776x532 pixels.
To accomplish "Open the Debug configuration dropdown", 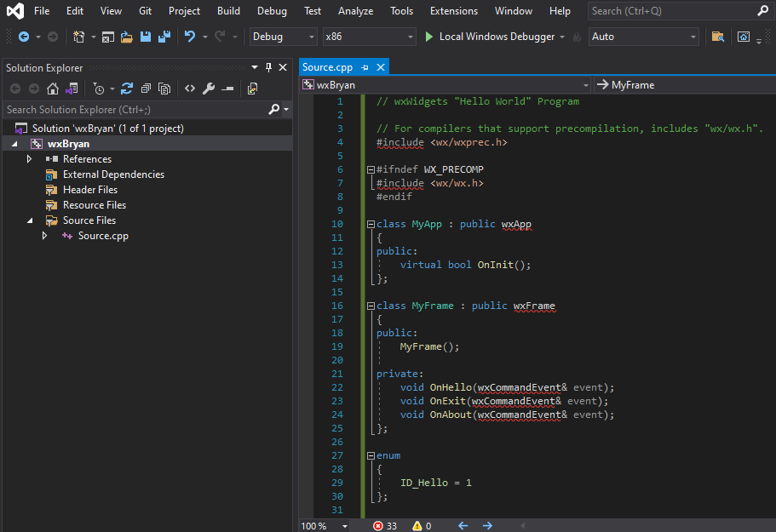I will tap(283, 37).
